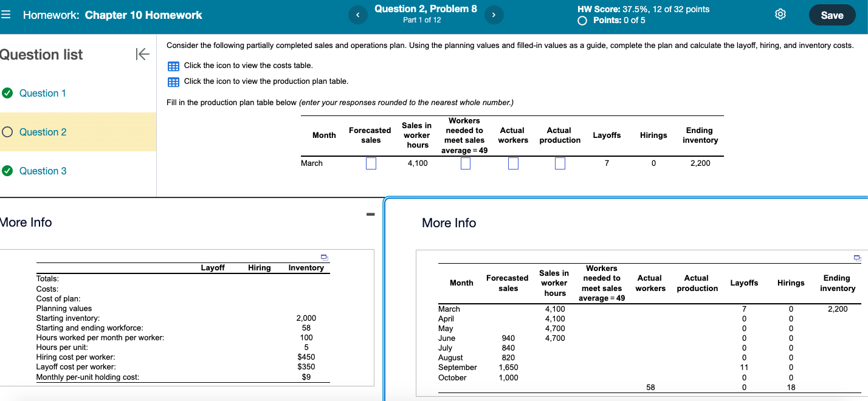
Task: Click the Points radio circle in HW Score area
Action: point(582,20)
